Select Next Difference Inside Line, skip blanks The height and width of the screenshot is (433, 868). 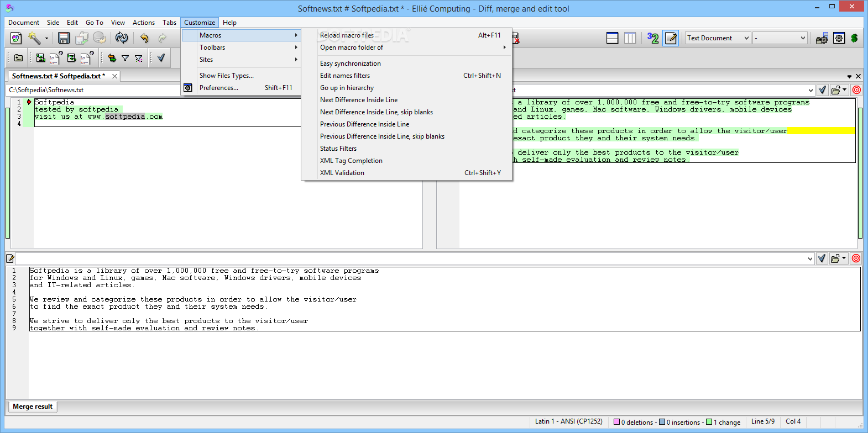407,112
